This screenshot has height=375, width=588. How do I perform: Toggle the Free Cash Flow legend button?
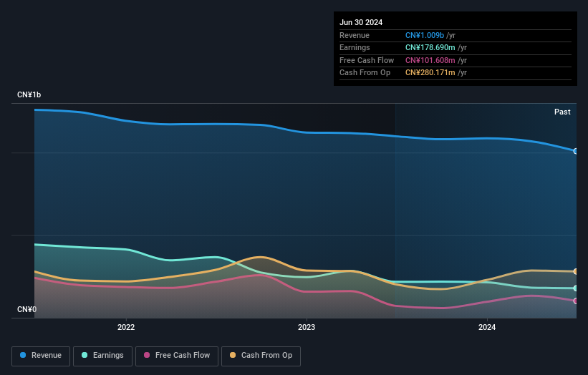[x=177, y=356]
